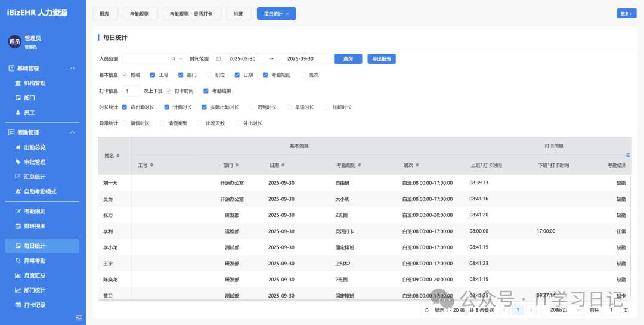Screen dimensions: 644x325
Task: Click the 导出报表 button
Action: pos(382,59)
